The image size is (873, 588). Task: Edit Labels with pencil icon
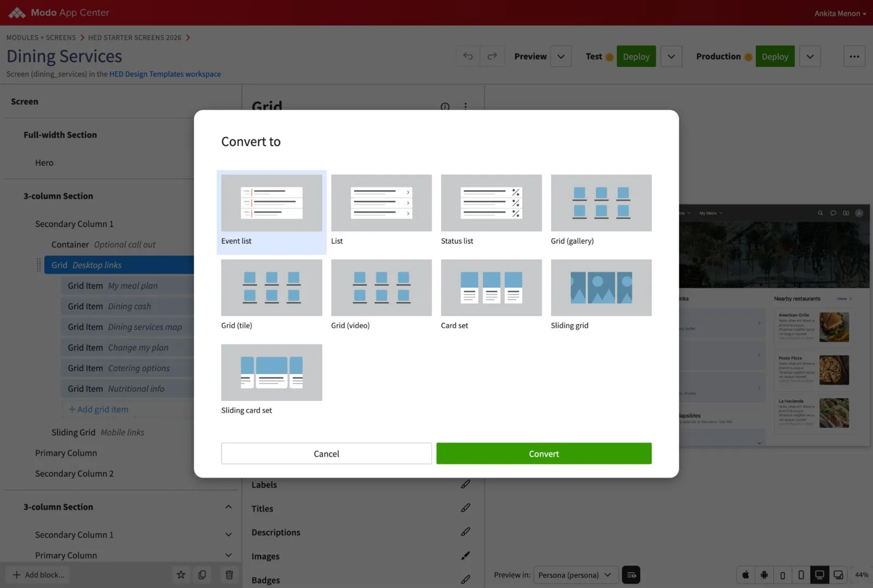click(465, 484)
